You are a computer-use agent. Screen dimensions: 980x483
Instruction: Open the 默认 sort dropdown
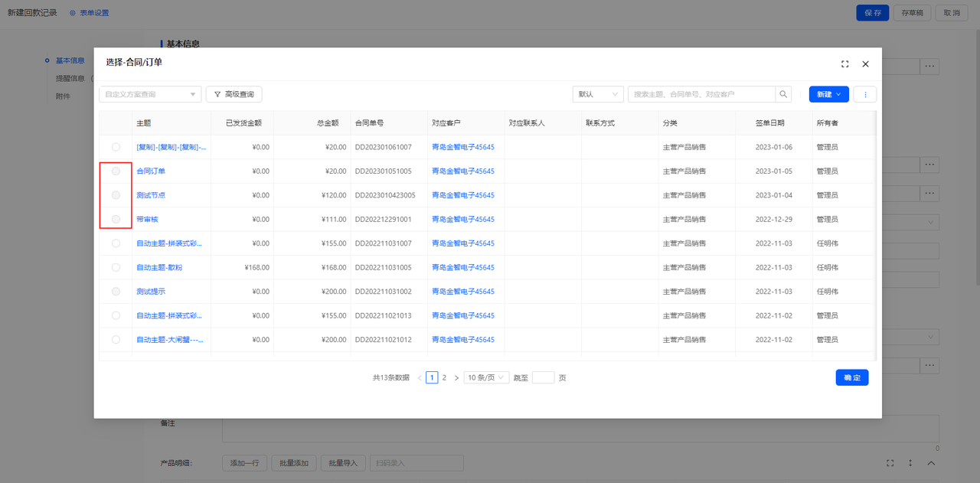(x=598, y=94)
